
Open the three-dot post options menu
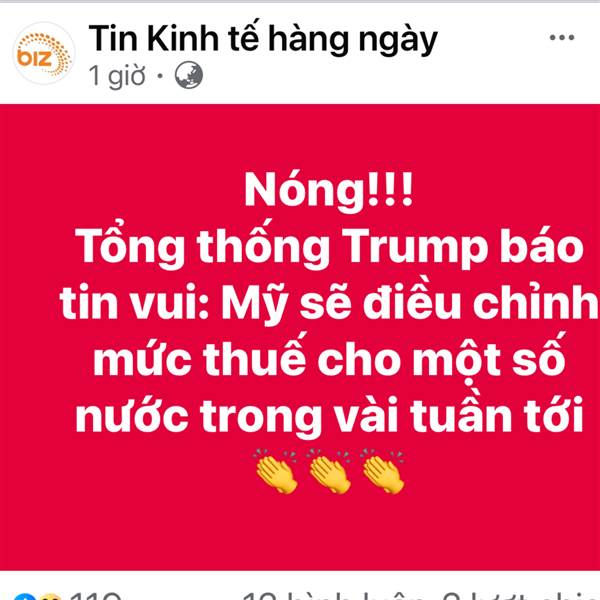(562, 38)
